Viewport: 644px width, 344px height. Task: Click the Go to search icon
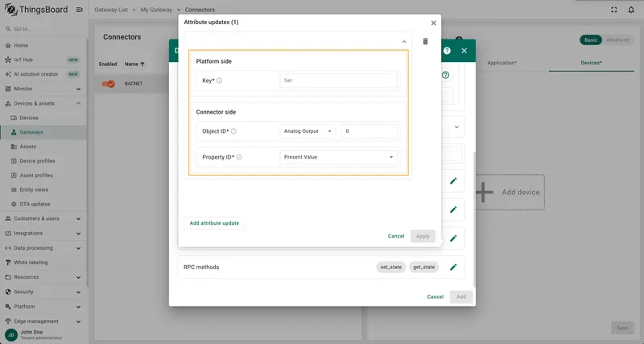coord(8,29)
